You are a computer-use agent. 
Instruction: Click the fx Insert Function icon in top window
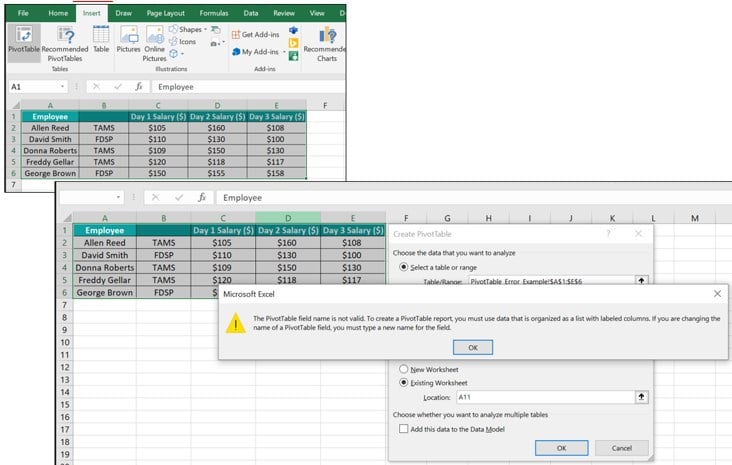139,86
